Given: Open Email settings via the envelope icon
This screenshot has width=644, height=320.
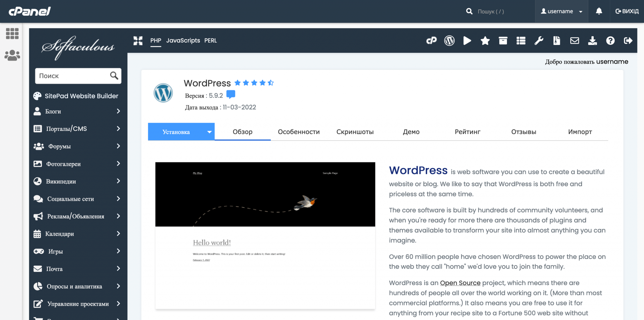Looking at the screenshot, I should [x=574, y=40].
